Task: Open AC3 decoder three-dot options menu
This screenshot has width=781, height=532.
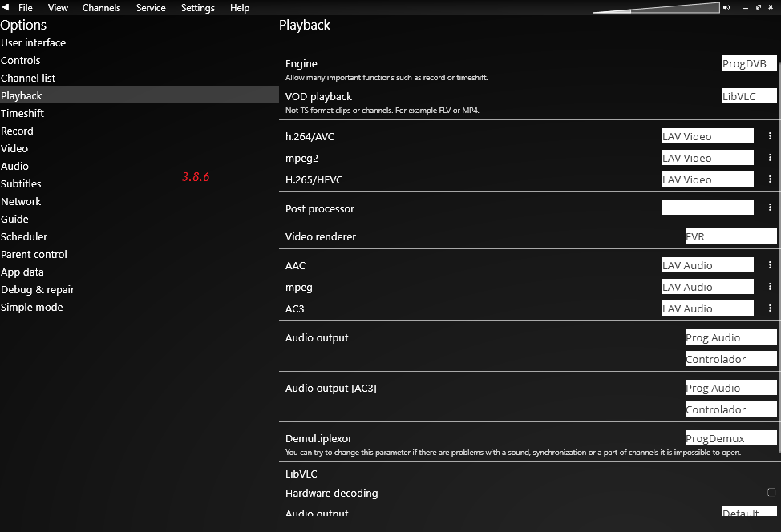Action: pyautogui.click(x=770, y=308)
